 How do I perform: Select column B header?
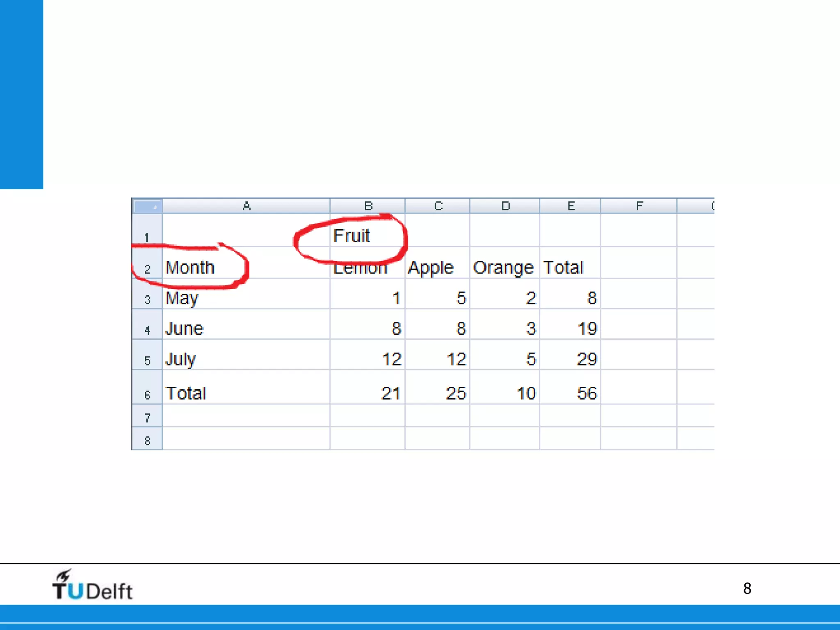[x=368, y=206]
